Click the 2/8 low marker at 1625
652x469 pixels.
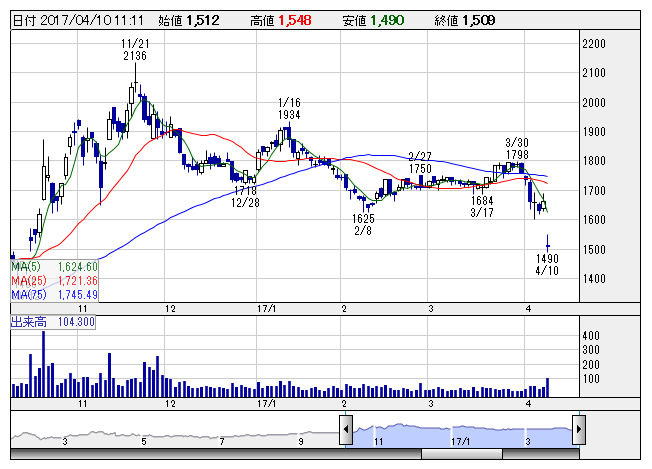(x=363, y=225)
